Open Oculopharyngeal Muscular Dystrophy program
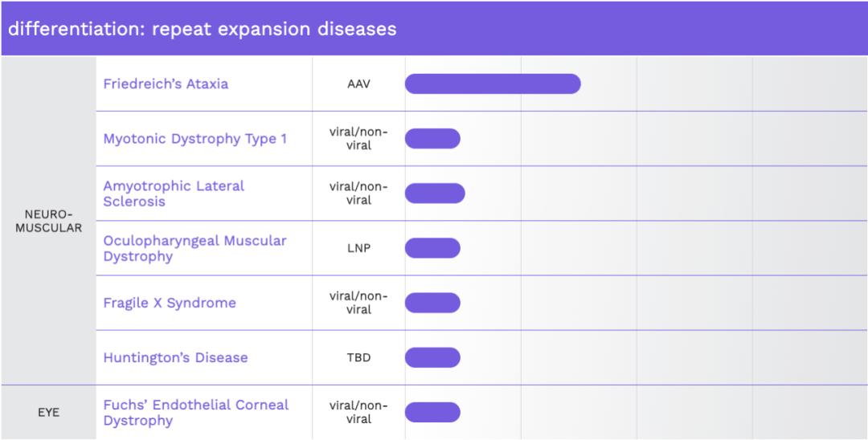This screenshot has width=868, height=440. (194, 248)
